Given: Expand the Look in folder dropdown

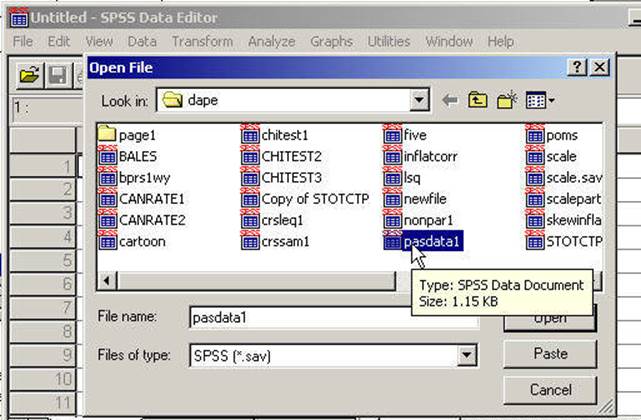Looking at the screenshot, I should click(419, 100).
